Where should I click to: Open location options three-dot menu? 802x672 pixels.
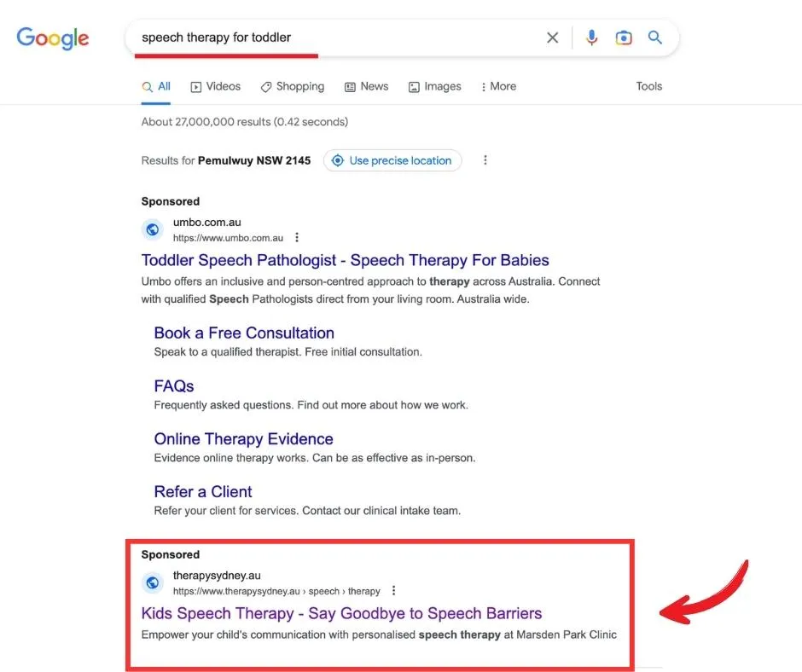tap(485, 160)
